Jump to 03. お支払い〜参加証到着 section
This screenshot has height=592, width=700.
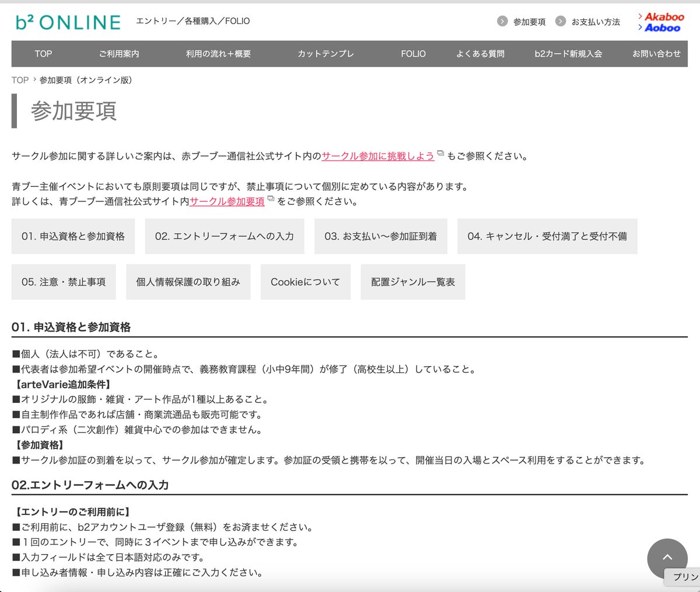pyautogui.click(x=381, y=236)
